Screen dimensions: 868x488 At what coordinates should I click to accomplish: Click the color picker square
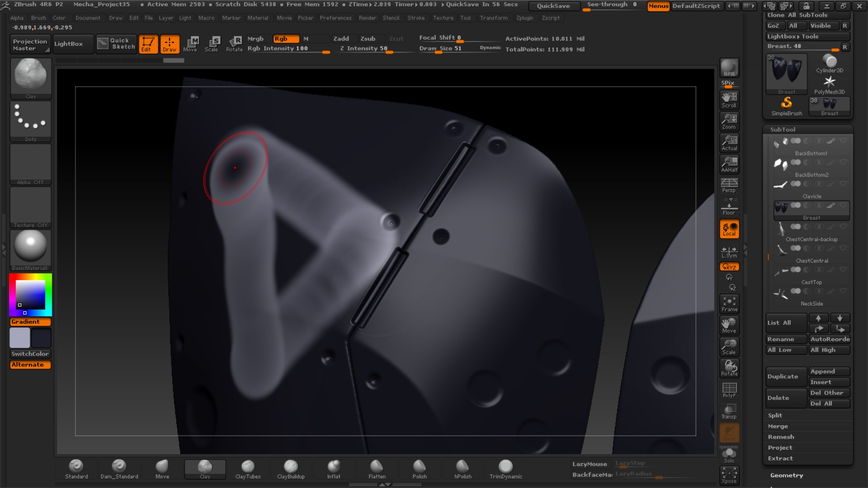tap(30, 294)
